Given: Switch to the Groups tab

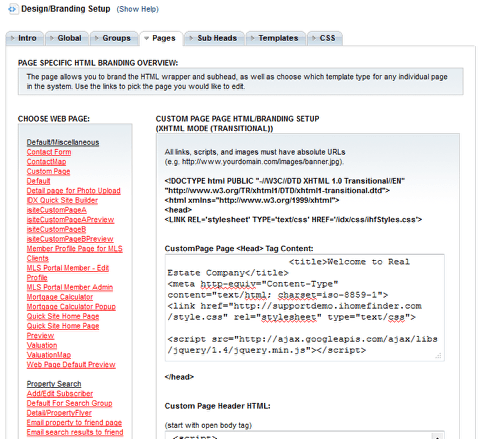Looking at the screenshot, I should point(114,38).
